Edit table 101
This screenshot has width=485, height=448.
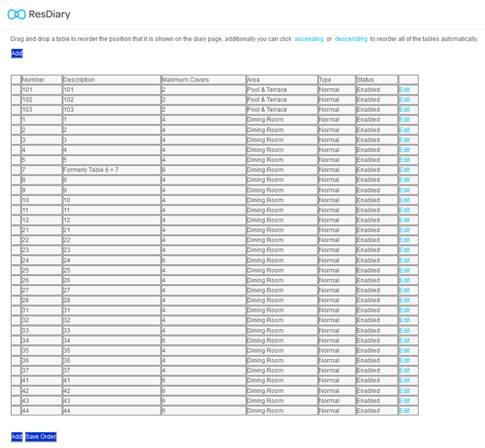pos(404,90)
